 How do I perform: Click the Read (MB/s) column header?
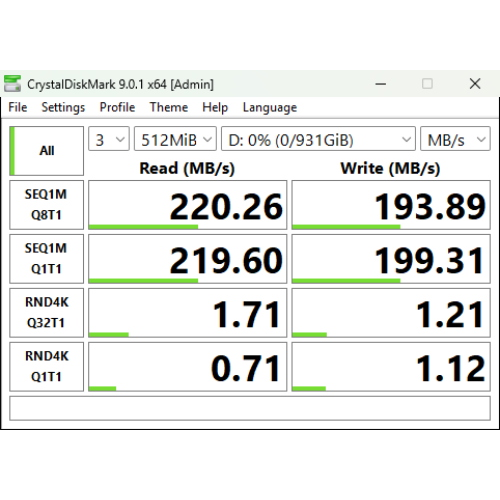click(187, 168)
